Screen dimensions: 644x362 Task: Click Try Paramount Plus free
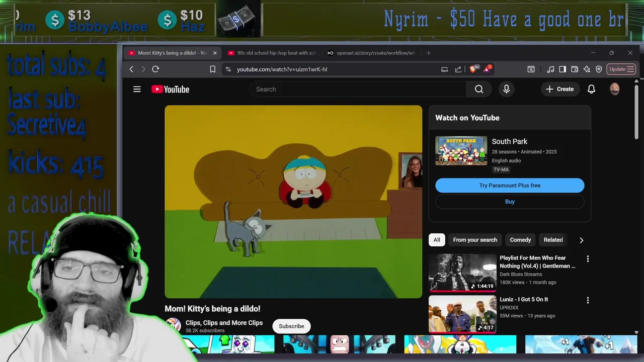coord(510,186)
